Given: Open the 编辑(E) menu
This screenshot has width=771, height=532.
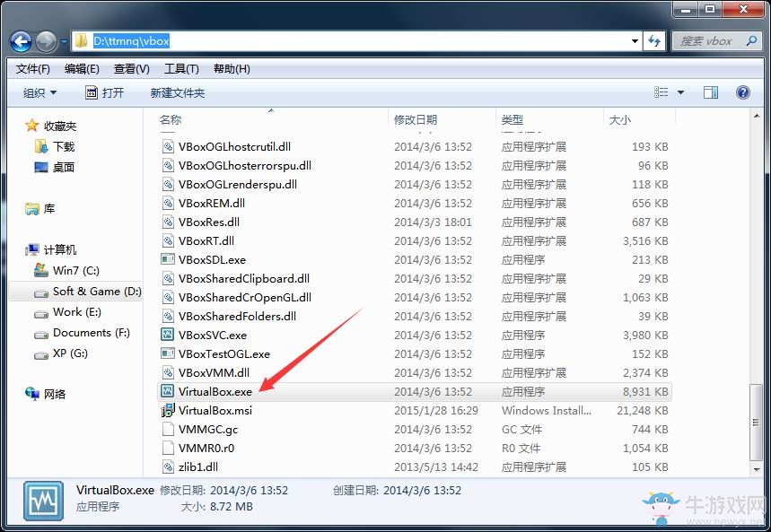Looking at the screenshot, I should tap(82, 69).
